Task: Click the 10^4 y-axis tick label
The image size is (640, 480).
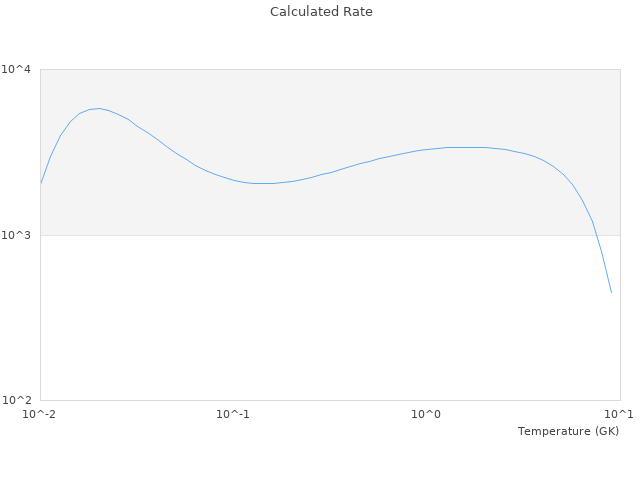Action: (x=17, y=69)
